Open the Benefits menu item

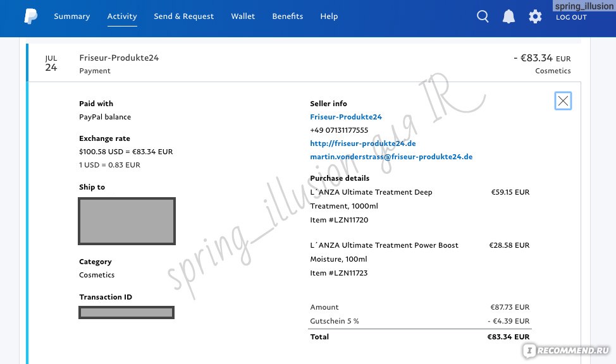click(288, 16)
